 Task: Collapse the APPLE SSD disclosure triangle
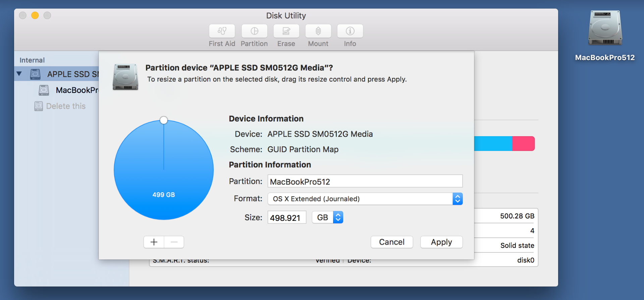click(x=19, y=74)
